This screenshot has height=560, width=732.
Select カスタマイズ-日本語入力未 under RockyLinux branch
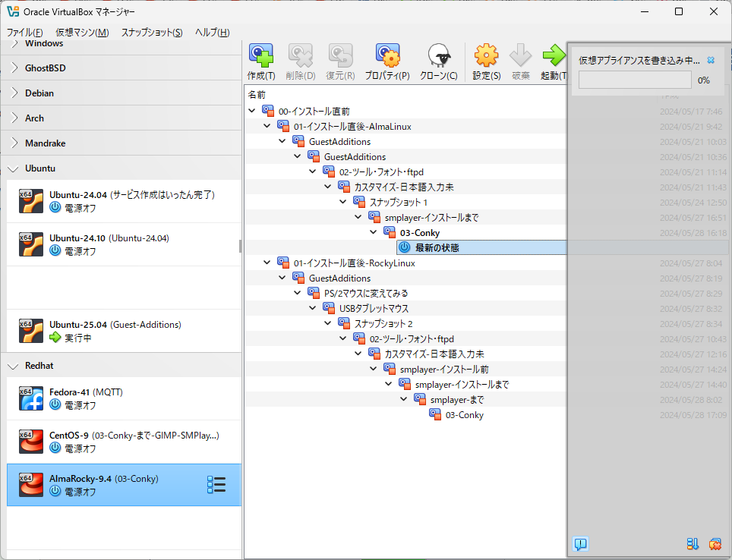pyautogui.click(x=434, y=354)
